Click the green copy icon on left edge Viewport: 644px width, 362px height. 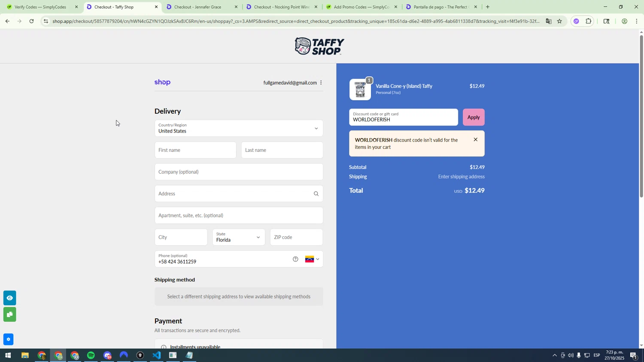click(9, 314)
